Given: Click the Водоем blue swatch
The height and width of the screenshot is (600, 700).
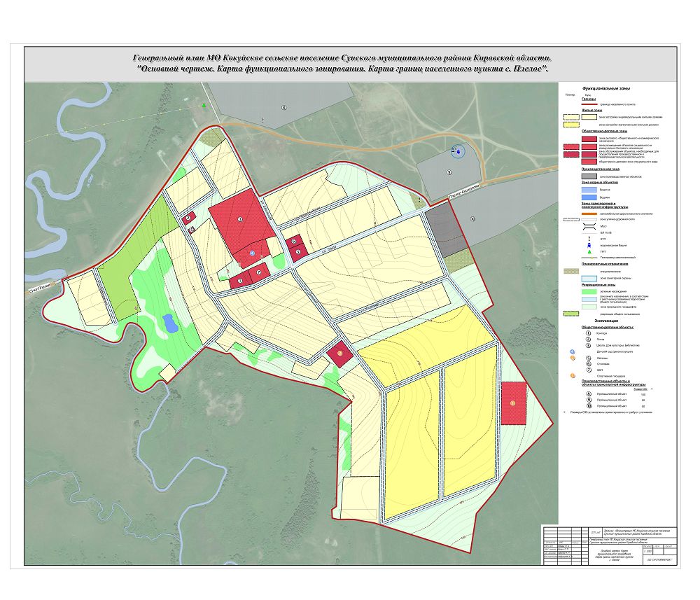Looking at the screenshot, I should (x=589, y=197).
